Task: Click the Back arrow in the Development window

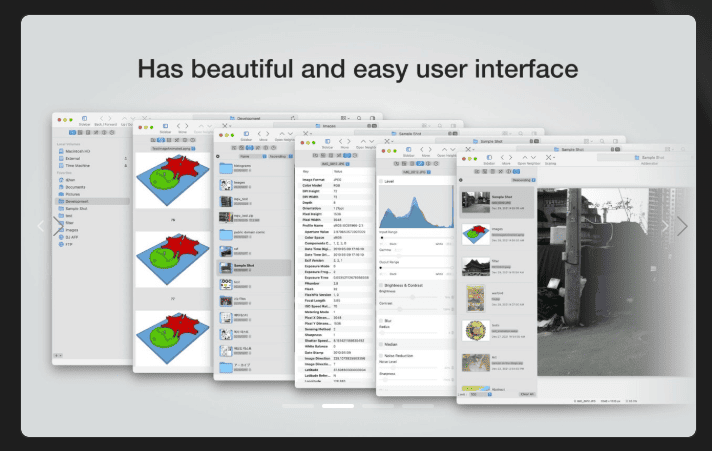Action: pyautogui.click(x=102, y=119)
